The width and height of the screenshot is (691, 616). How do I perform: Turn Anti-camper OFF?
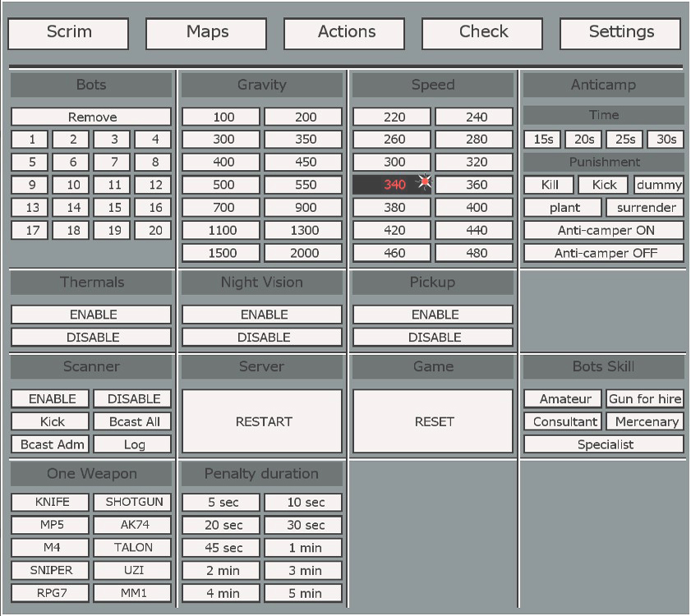pos(604,253)
